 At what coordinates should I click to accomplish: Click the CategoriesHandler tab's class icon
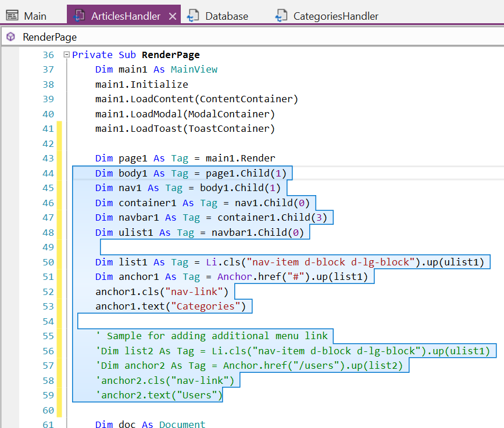(x=281, y=16)
